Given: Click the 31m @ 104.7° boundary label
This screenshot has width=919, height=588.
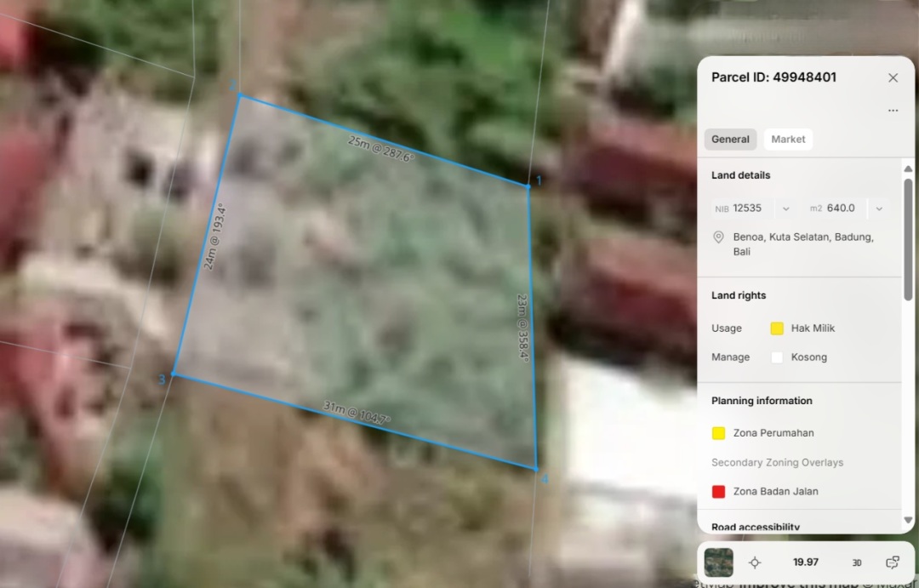Looking at the screenshot, I should (x=357, y=414).
